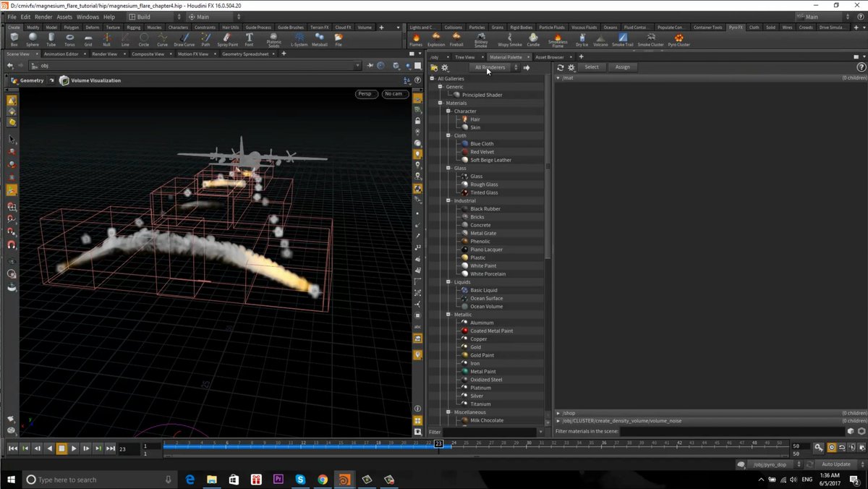Expand the /shop tree item

pyautogui.click(x=558, y=412)
